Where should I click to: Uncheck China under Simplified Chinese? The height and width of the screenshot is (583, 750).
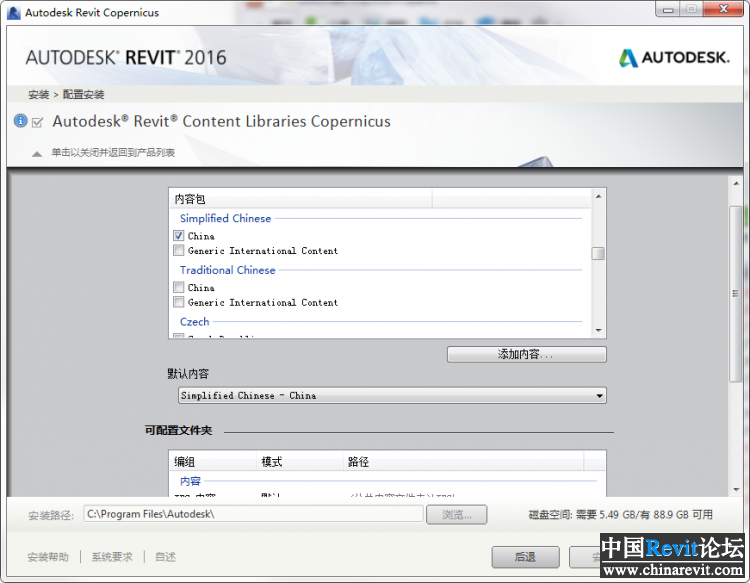click(178, 235)
